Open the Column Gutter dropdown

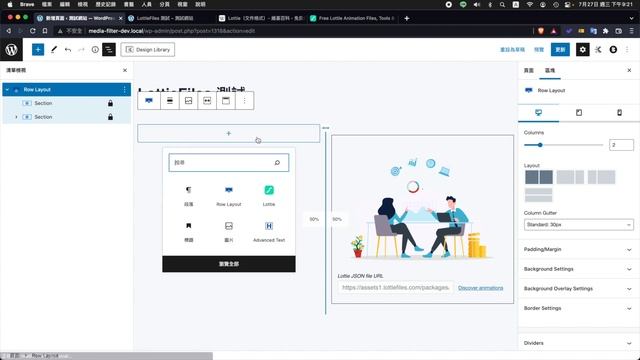579,224
